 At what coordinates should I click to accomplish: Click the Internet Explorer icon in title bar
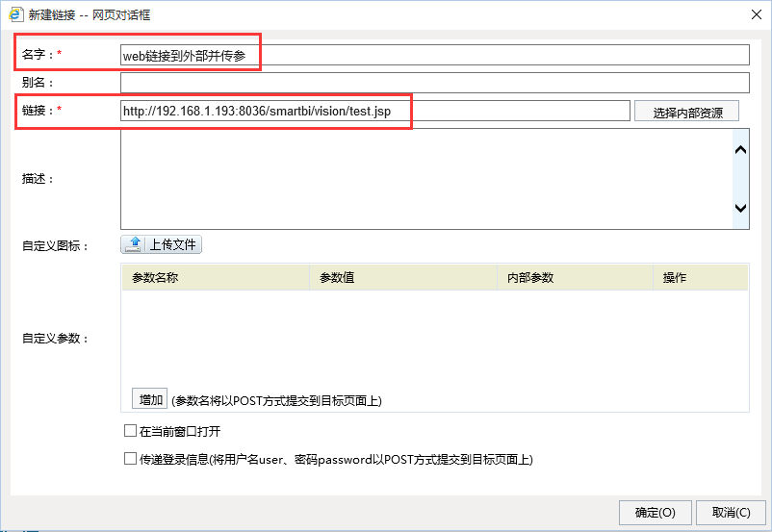click(15, 14)
